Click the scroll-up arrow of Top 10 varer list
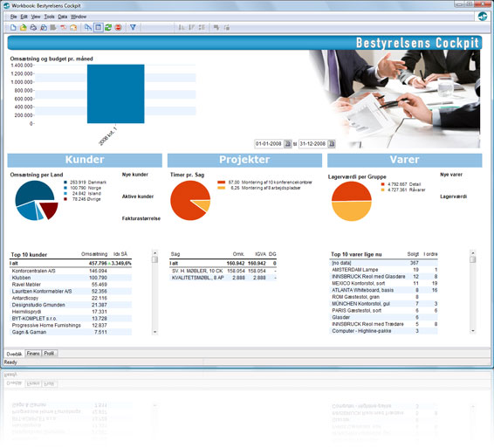 pos(472,253)
